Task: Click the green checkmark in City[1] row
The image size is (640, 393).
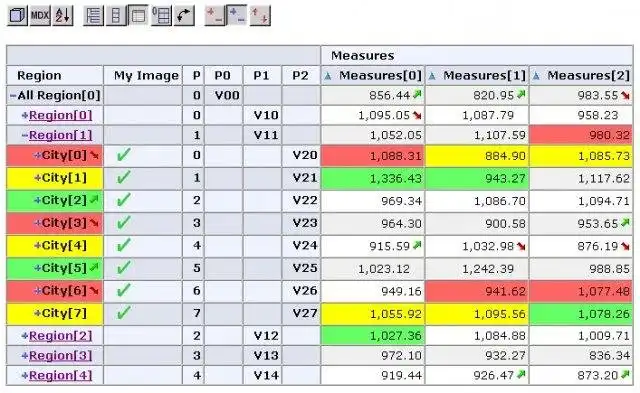Action: [123, 178]
